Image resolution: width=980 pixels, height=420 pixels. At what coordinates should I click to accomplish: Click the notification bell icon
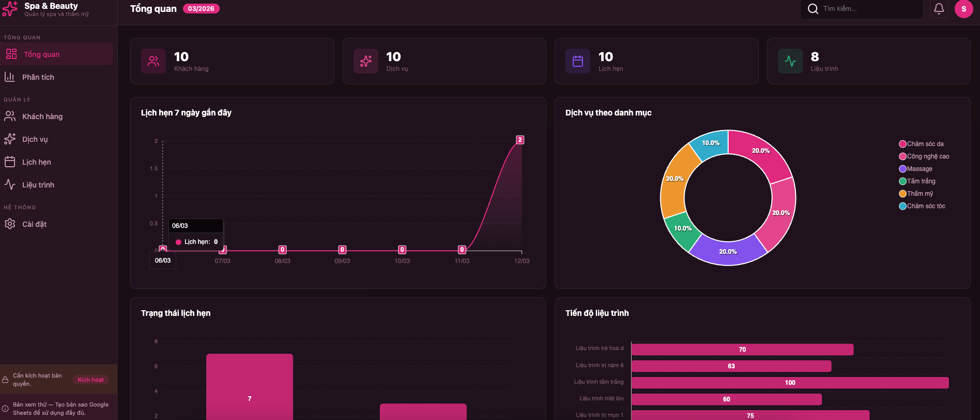pyautogui.click(x=939, y=9)
